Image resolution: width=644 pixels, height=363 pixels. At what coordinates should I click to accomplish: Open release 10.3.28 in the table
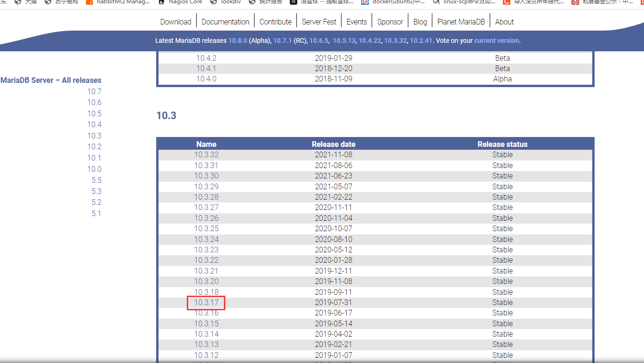[x=207, y=197]
